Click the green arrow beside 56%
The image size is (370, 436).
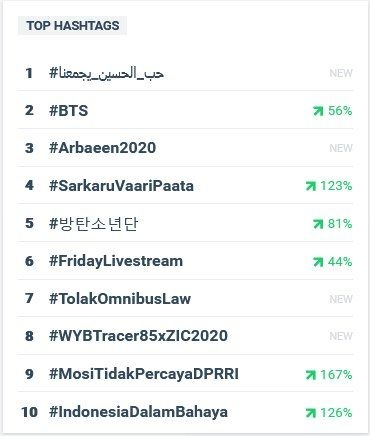coord(318,111)
